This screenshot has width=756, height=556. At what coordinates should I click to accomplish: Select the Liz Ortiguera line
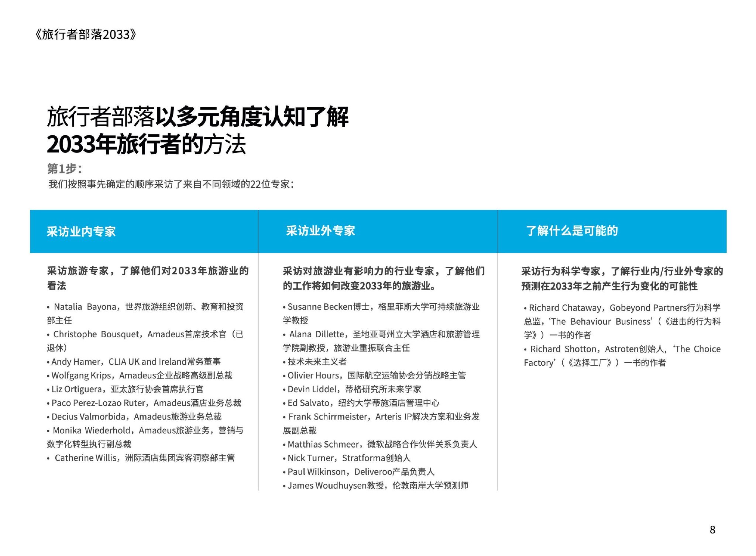coord(125,389)
